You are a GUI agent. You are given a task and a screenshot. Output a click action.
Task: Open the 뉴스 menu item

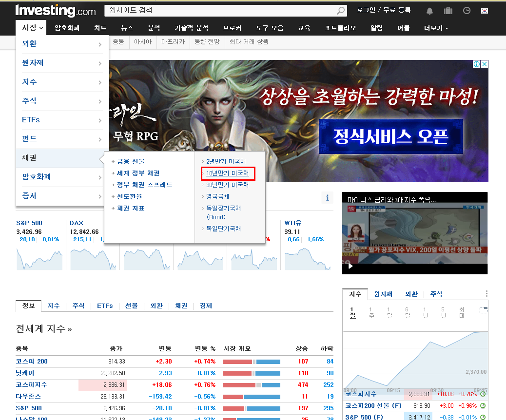click(x=127, y=28)
